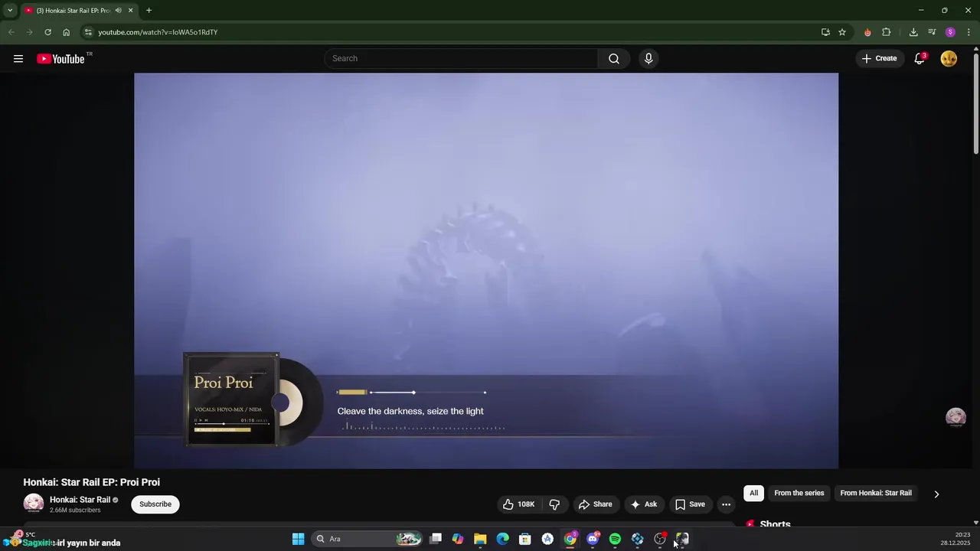This screenshot has height=551, width=980.
Task: Open Copilot from the taskbar
Action: (x=458, y=539)
